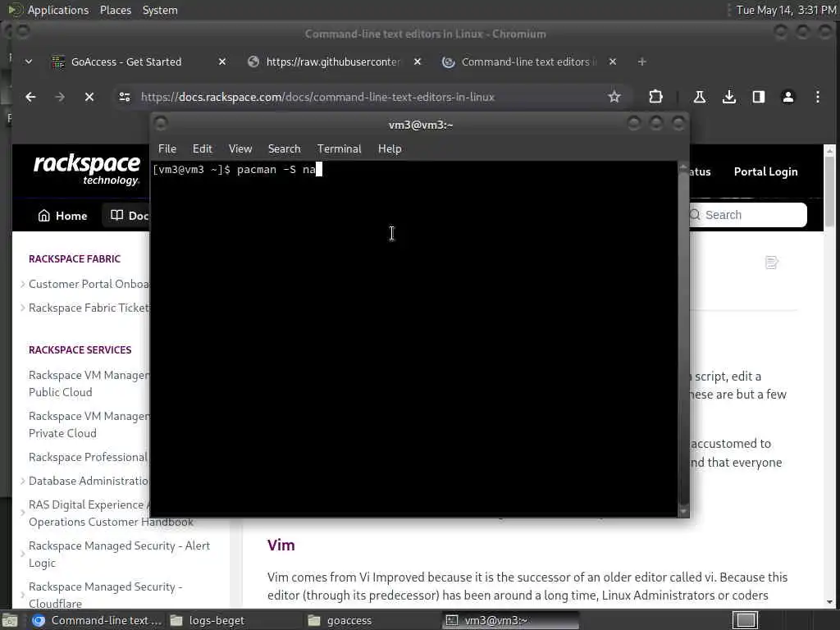The height and width of the screenshot is (630, 840).
Task: Click the show desktop icon in taskbar
Action: click(x=10, y=620)
